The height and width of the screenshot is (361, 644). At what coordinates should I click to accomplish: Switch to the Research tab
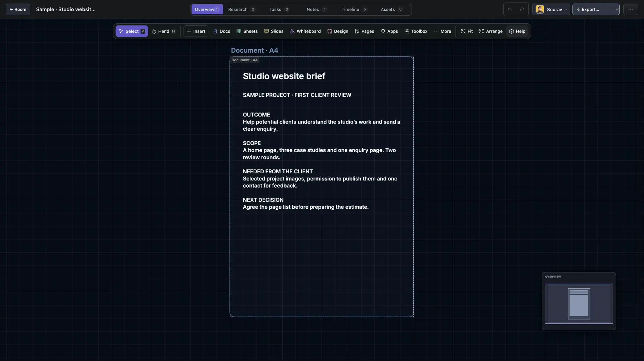point(242,9)
